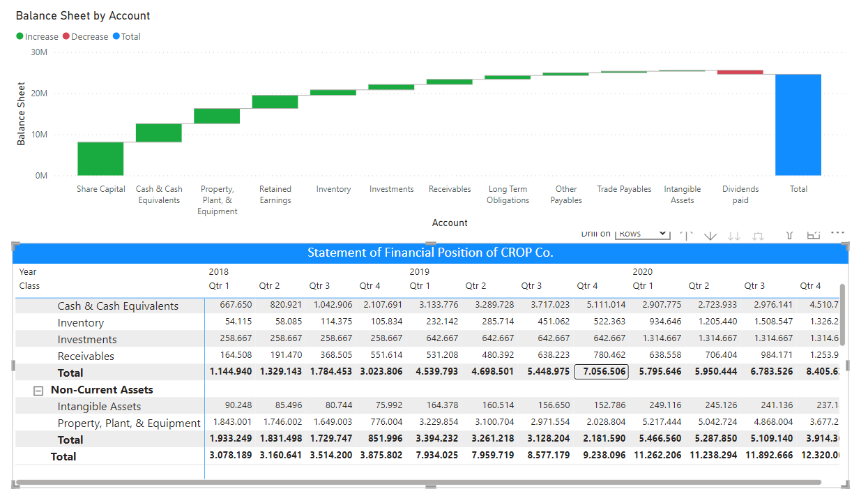Click the Investments row header in matrix
The width and height of the screenshot is (868, 496).
87,340
